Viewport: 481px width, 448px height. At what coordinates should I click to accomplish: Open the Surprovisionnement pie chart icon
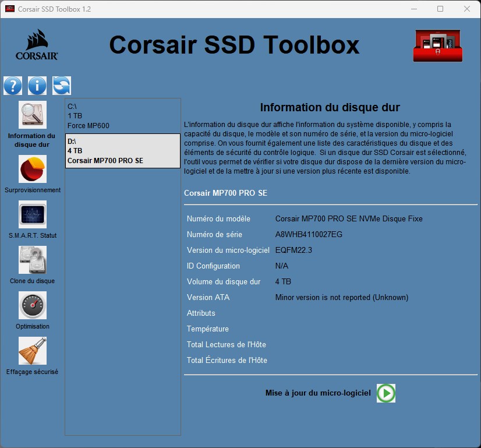[x=33, y=169]
